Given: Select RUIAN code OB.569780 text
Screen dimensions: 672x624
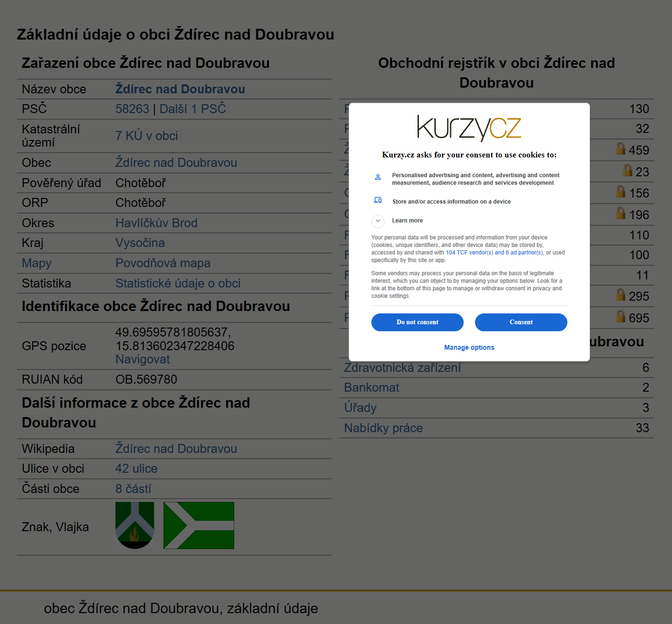Looking at the screenshot, I should point(147,379).
